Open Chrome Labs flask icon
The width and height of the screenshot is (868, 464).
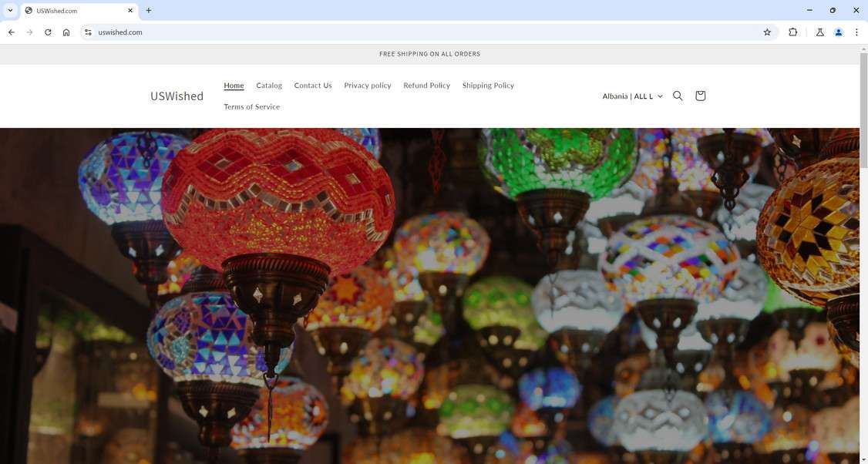(820, 32)
